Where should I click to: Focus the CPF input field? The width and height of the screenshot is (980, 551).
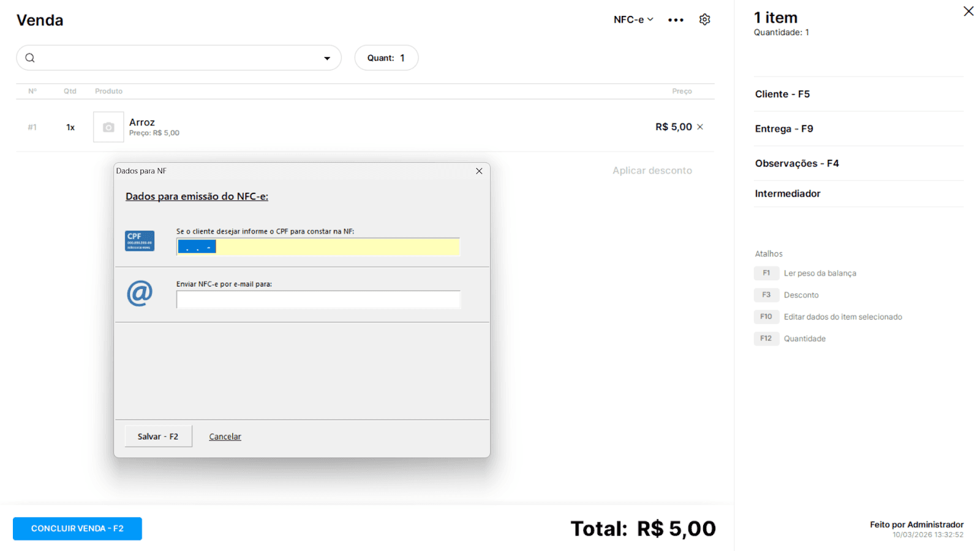coord(317,247)
